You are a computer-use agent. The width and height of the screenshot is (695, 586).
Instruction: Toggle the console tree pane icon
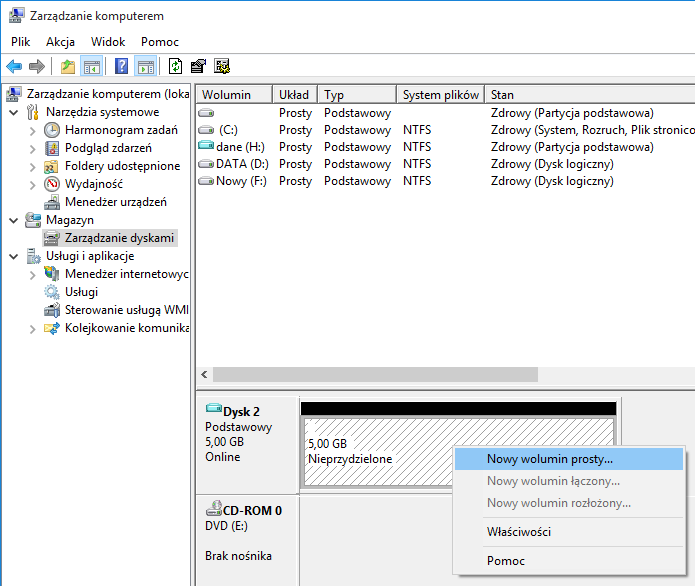pos(92,67)
